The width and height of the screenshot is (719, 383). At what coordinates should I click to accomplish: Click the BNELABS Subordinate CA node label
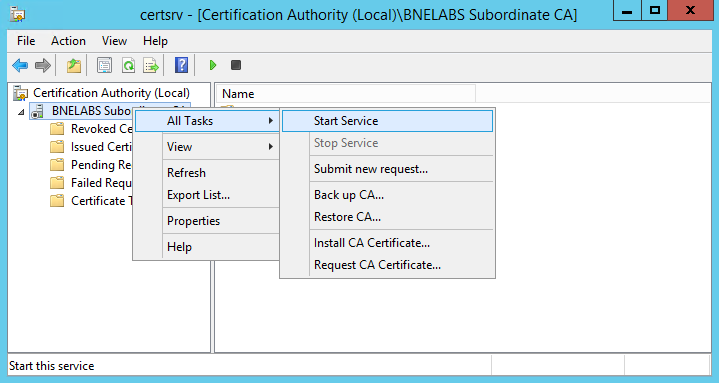click(x=92, y=111)
